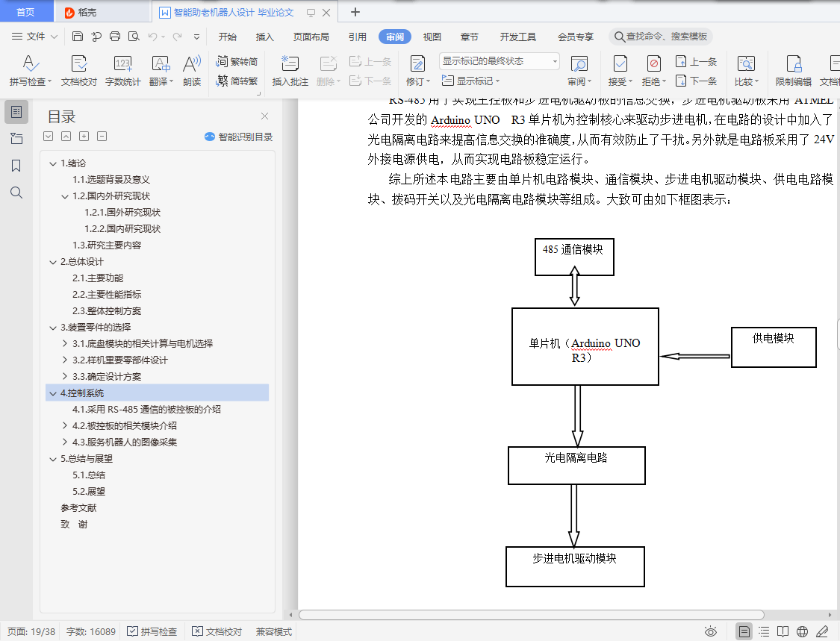Collapse the 1.绪论 outline section
This screenshot has height=641, width=840.
52,163
